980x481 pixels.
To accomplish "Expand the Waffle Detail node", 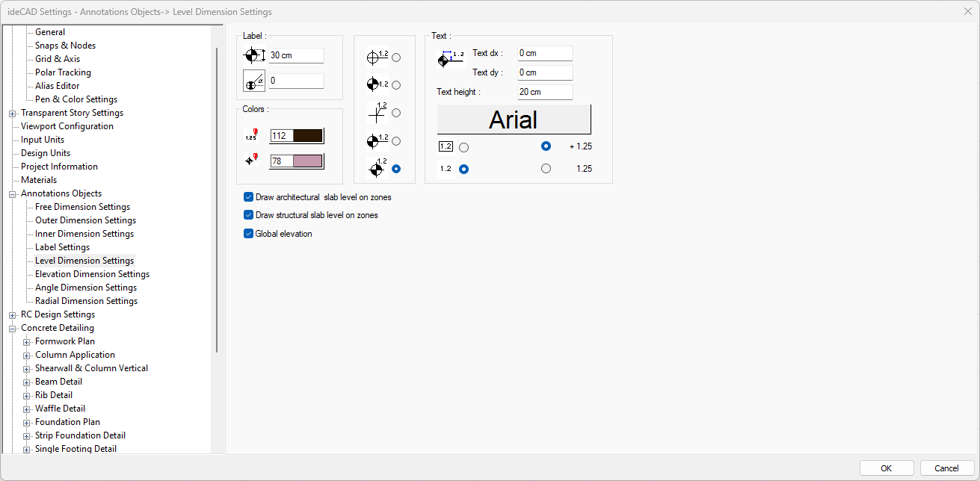I will click(x=27, y=409).
